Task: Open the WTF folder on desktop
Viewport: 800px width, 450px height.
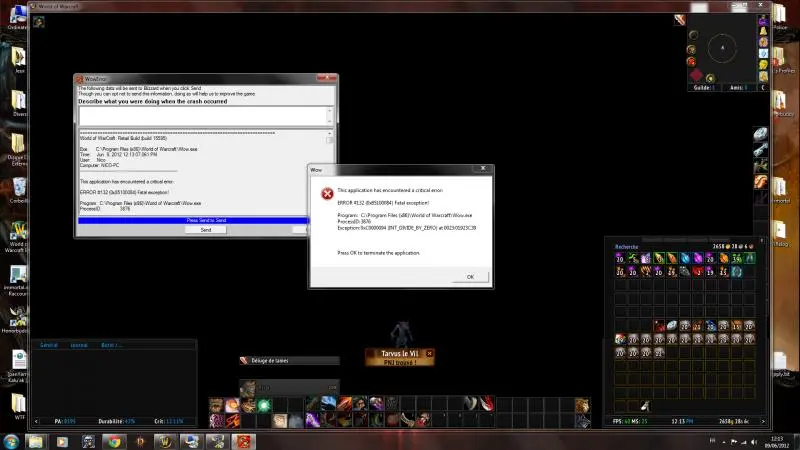Action: [x=19, y=406]
